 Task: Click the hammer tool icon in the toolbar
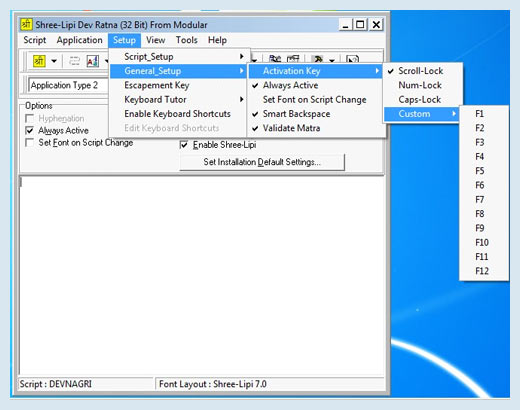318,59
